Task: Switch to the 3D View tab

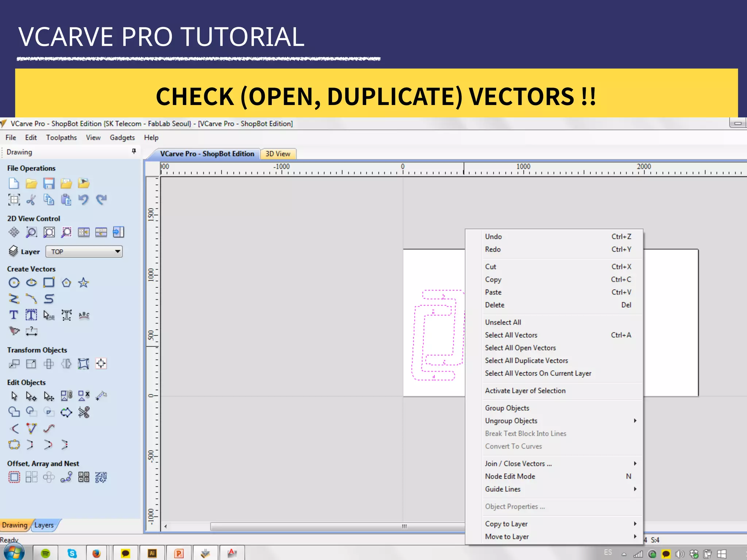Action: pos(278,154)
